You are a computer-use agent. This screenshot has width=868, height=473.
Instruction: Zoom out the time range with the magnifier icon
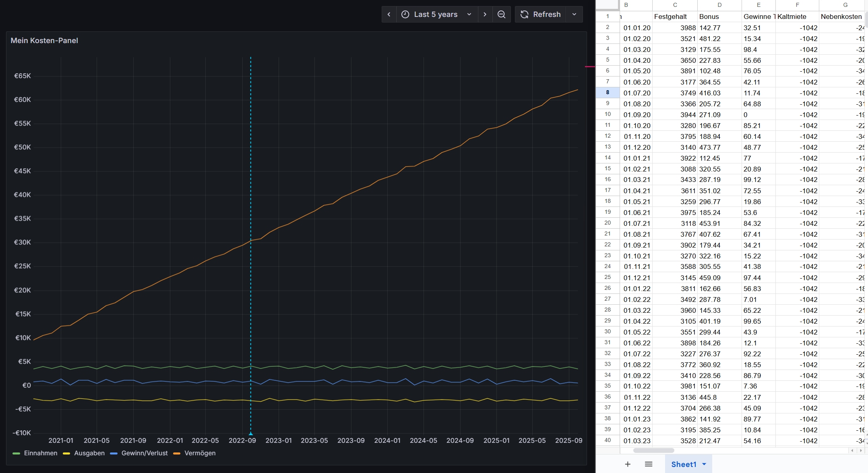click(502, 14)
